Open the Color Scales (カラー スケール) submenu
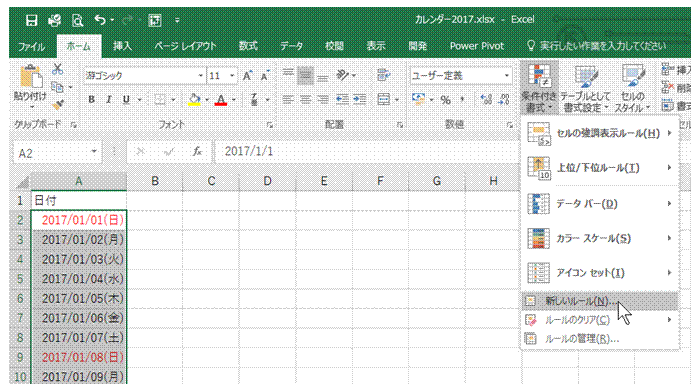This screenshot has height=389, width=698. 600,239
